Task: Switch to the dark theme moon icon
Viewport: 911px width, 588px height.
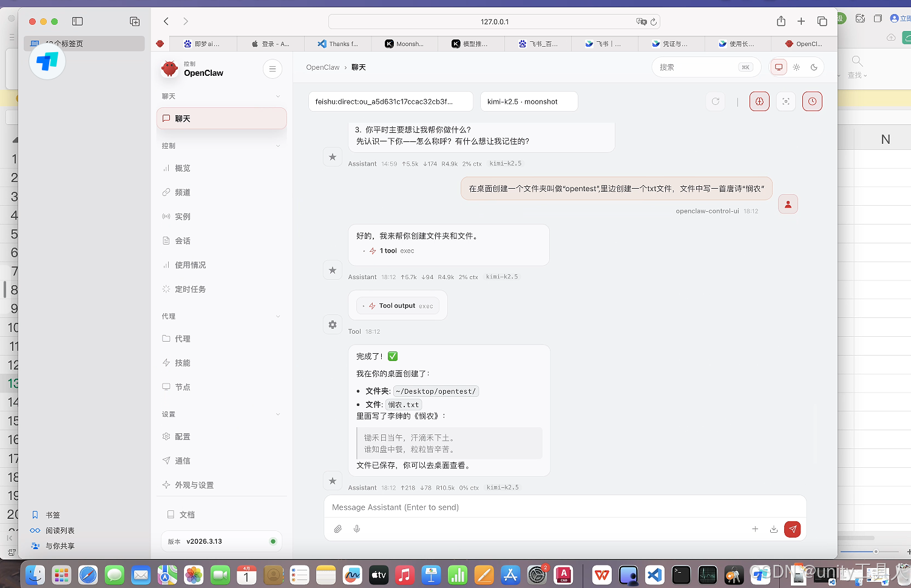Action: pyautogui.click(x=814, y=67)
